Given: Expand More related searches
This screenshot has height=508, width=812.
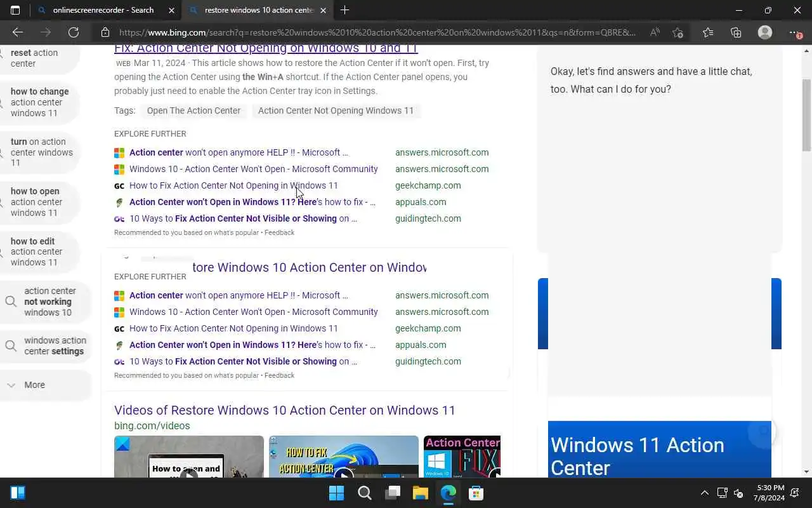Looking at the screenshot, I should (x=44, y=385).
